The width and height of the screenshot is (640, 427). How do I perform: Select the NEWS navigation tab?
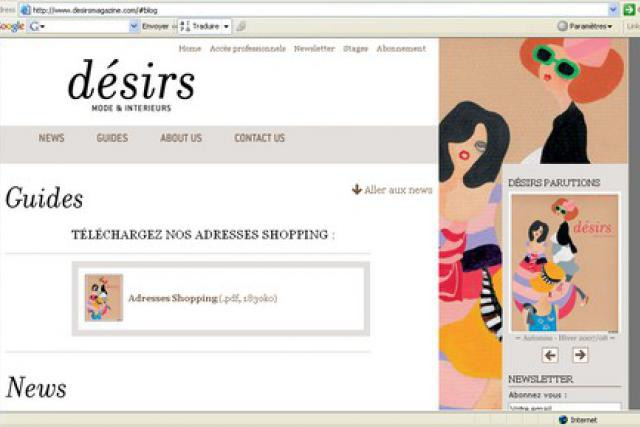pyautogui.click(x=51, y=138)
